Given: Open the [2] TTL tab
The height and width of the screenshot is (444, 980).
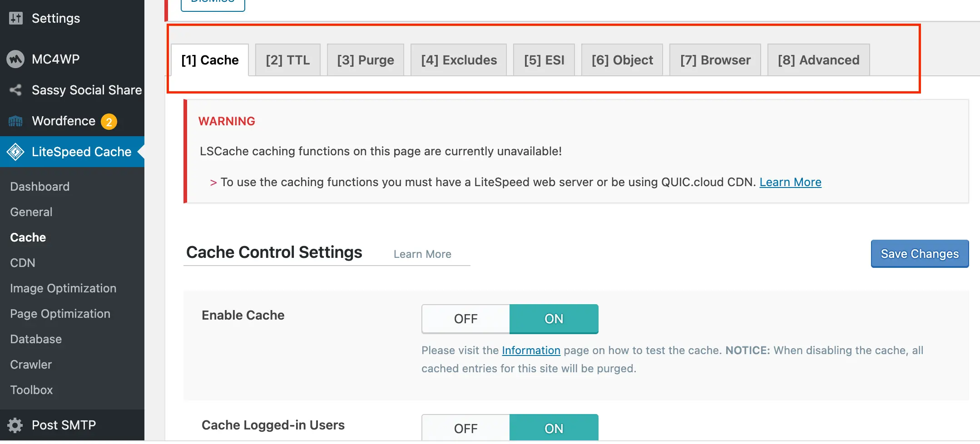Looking at the screenshot, I should tap(288, 60).
